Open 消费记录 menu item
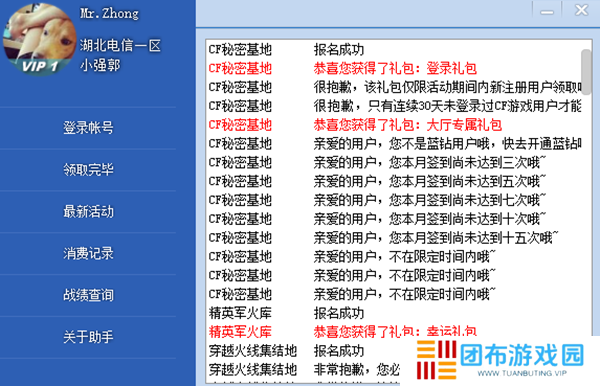Viewport: 600px width, 386px height. pyautogui.click(x=88, y=253)
